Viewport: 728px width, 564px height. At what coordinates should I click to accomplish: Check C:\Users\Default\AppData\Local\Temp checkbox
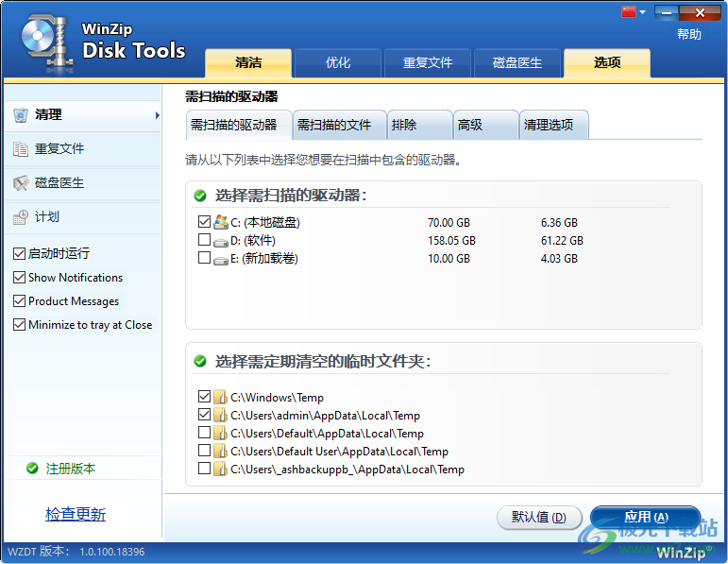pyautogui.click(x=204, y=432)
